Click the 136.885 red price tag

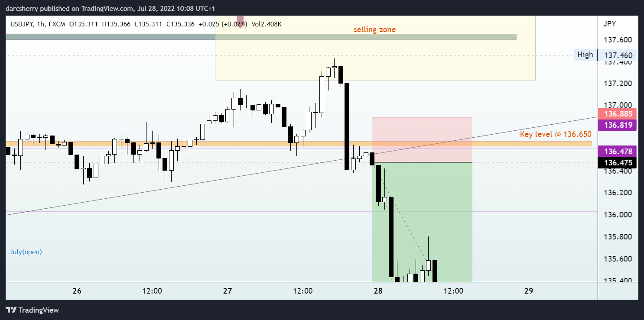click(x=617, y=114)
